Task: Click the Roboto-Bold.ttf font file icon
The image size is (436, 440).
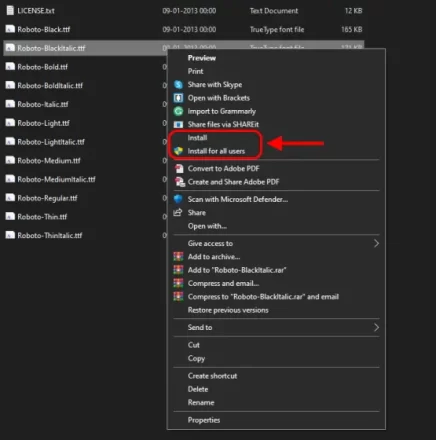Action: pos(10,67)
